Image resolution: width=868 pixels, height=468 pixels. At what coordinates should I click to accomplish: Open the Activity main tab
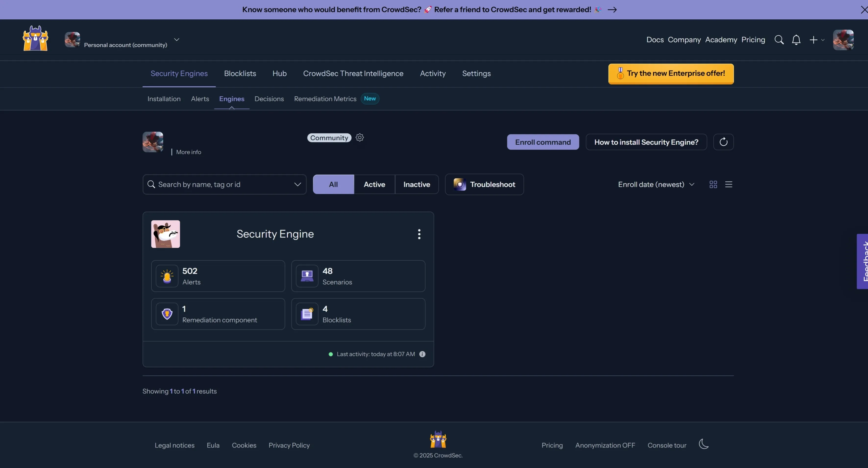coord(433,74)
